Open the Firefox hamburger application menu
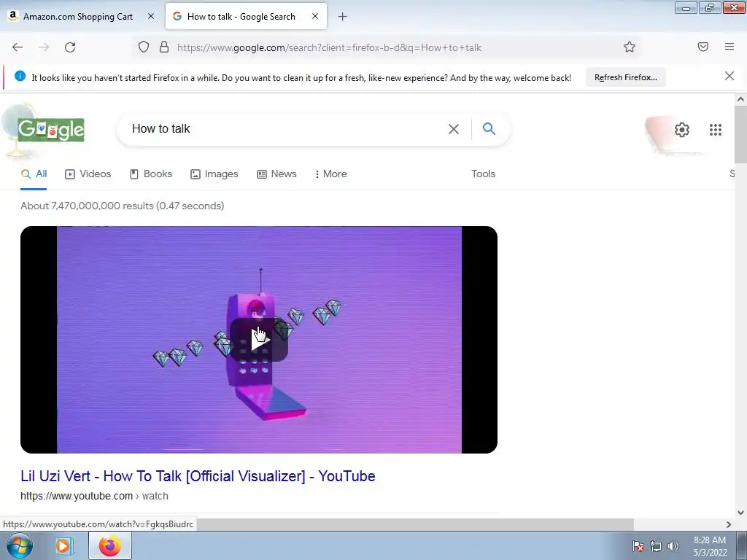 coord(729,47)
